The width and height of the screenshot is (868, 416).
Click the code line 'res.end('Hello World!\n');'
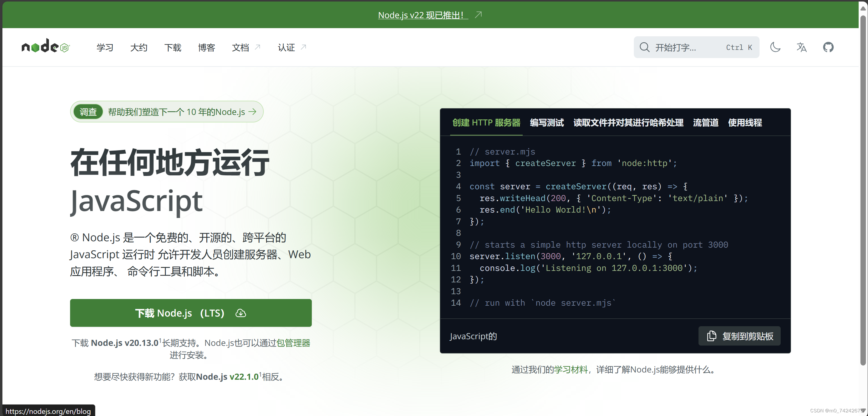(x=545, y=210)
